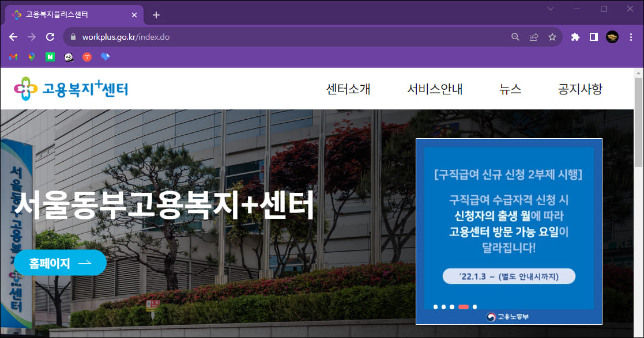Expand the window control chevron
The image size is (644, 338).
click(x=549, y=9)
